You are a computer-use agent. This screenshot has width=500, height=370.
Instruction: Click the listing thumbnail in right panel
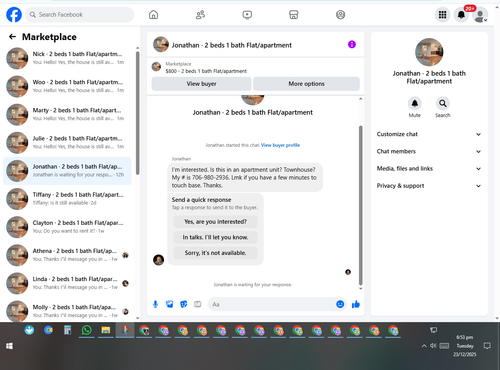[x=429, y=52]
